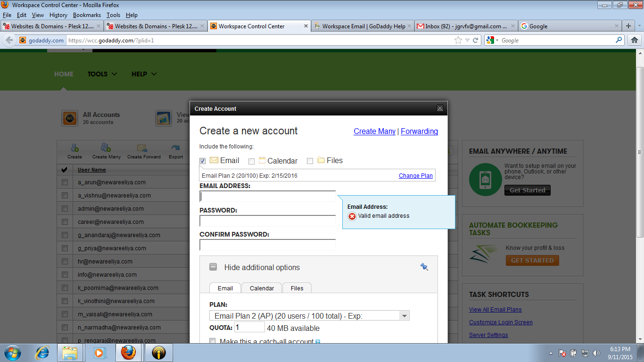644x362 pixels.
Task: Click the Create toolbar icon
Action: 74,148
